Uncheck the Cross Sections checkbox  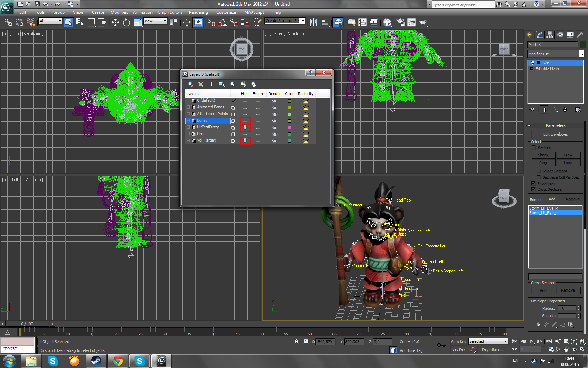point(534,189)
